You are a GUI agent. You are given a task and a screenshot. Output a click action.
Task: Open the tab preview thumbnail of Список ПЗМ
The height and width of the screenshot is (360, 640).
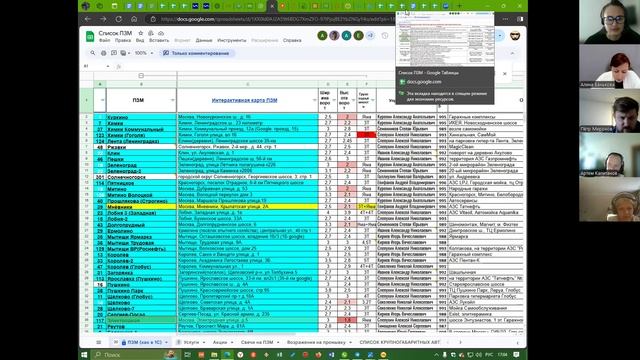click(x=445, y=40)
